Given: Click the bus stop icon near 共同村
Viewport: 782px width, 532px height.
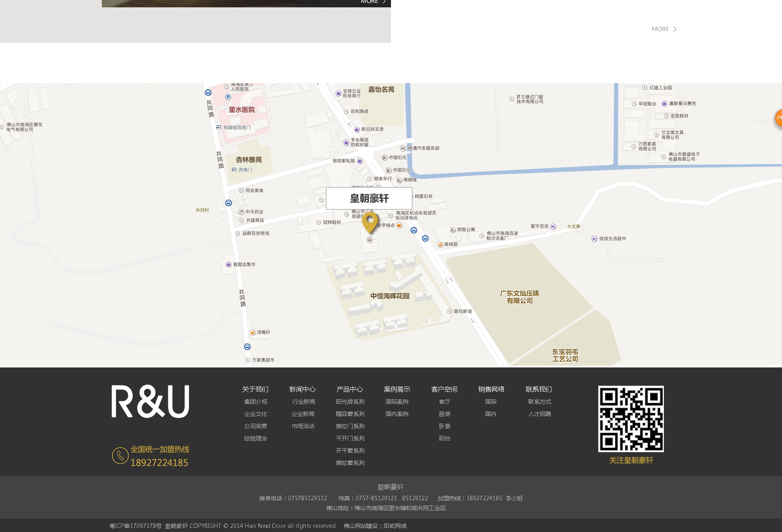Looking at the screenshot, I should (x=228, y=203).
